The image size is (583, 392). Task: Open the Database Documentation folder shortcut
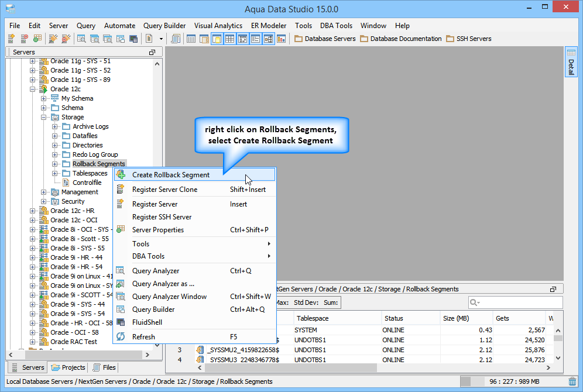[401, 39]
